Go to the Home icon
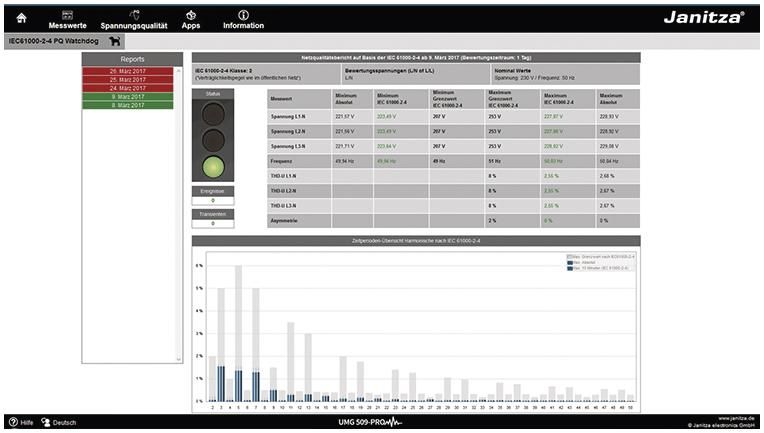The image size is (764, 433). (x=21, y=16)
